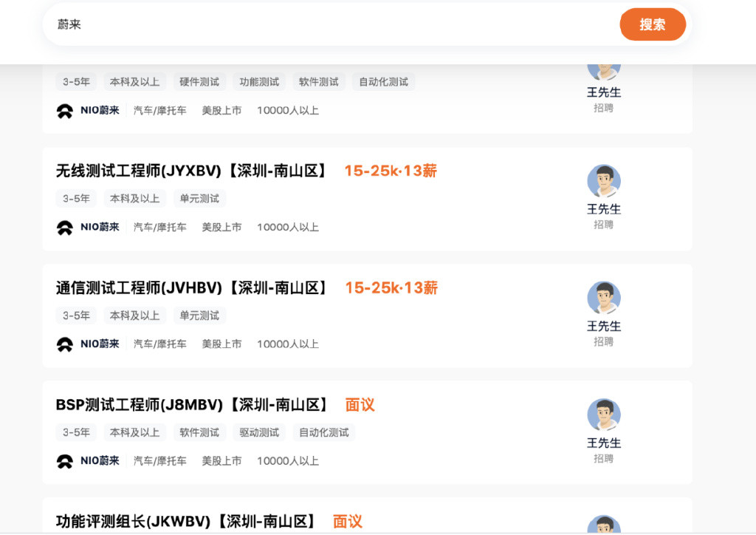Click NIO蔚来 company name in 通信测试工程师 card
756x535 pixels.
tap(100, 344)
